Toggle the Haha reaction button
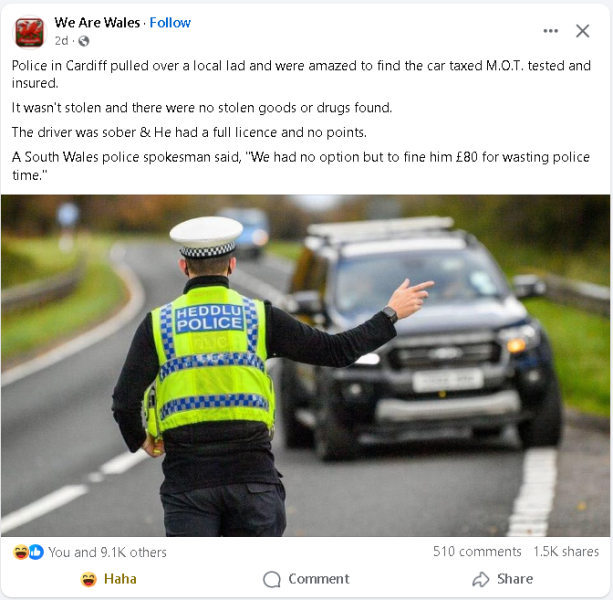Screen dimensions: 613x600 (x=108, y=579)
